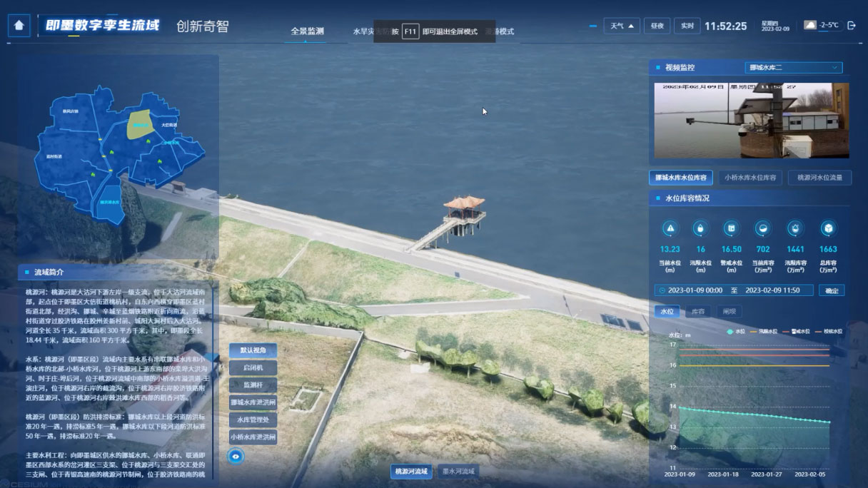Toggle the 水位 legend series in chart
This screenshot has width=868, height=488.
coord(735,331)
